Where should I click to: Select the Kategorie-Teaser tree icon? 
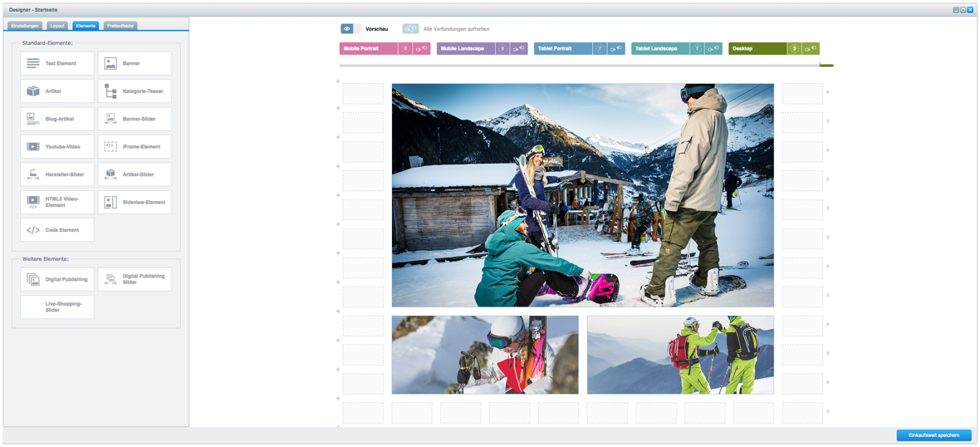pyautogui.click(x=110, y=91)
